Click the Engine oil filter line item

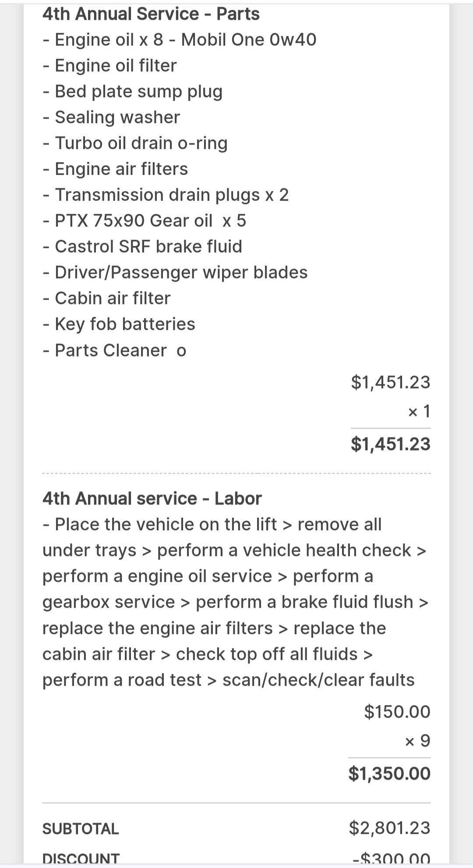[110, 66]
